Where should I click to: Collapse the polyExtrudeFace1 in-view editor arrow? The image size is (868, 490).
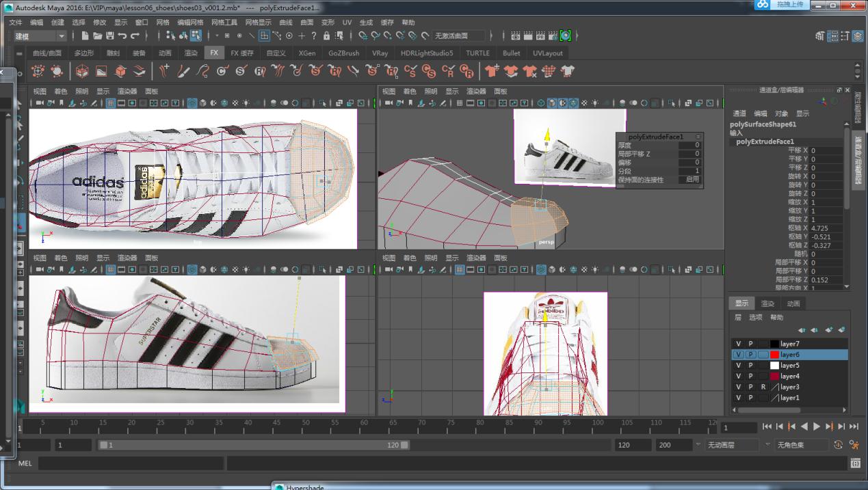[698, 137]
